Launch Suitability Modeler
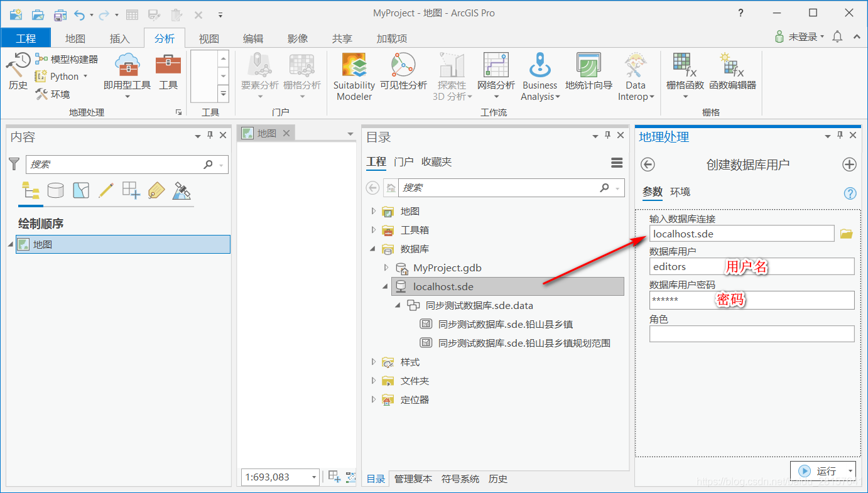This screenshot has height=493, width=868. coord(354,77)
